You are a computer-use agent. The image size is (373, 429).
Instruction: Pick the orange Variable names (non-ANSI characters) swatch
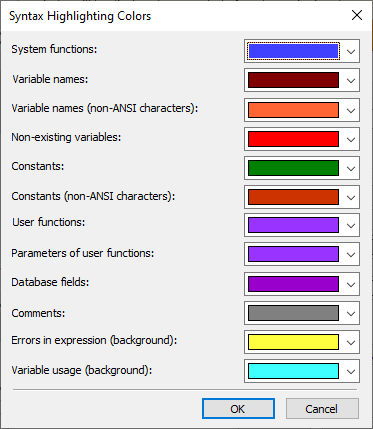pos(293,110)
